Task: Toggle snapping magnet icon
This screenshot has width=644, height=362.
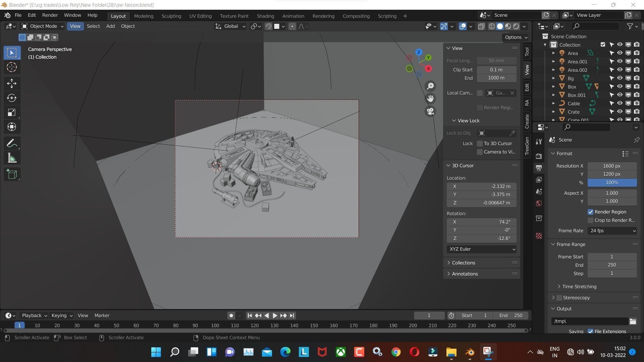Action: coord(268,26)
